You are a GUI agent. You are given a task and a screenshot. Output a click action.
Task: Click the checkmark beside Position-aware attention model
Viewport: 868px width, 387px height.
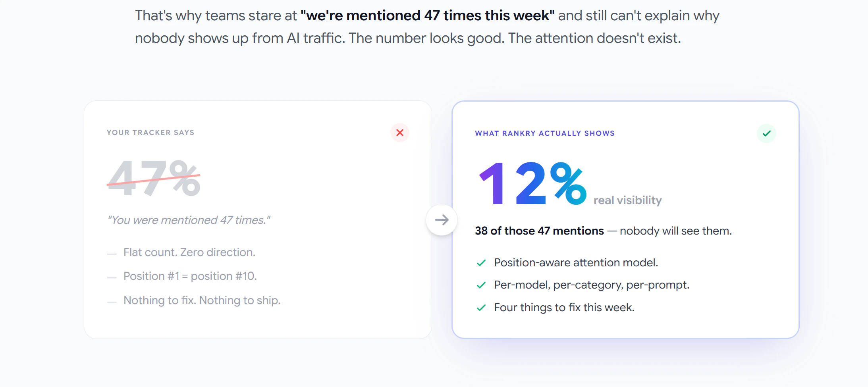[481, 263]
